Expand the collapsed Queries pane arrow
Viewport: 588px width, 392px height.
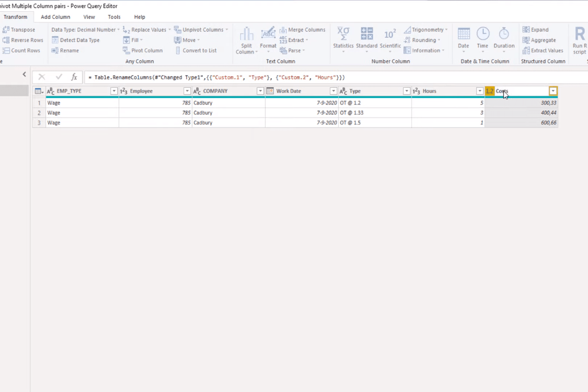[24, 75]
